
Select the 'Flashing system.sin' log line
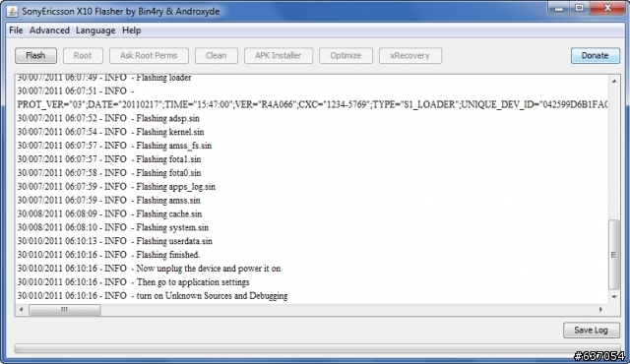point(113,227)
